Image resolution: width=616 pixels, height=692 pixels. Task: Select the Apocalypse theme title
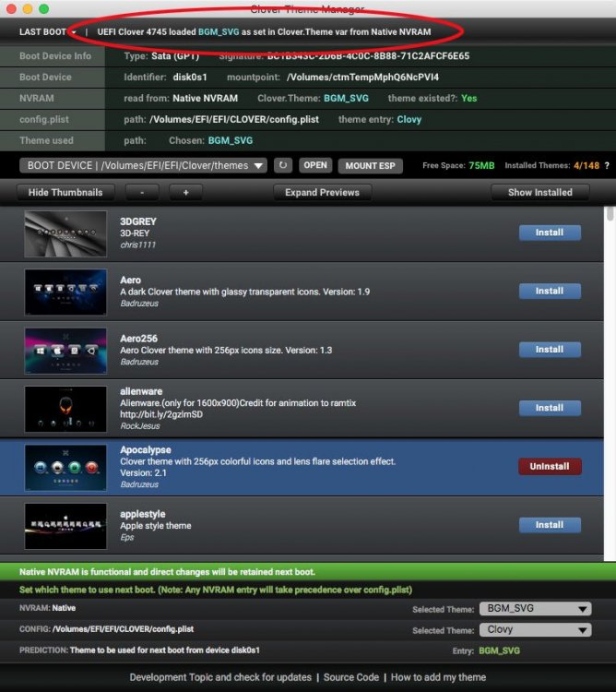146,449
